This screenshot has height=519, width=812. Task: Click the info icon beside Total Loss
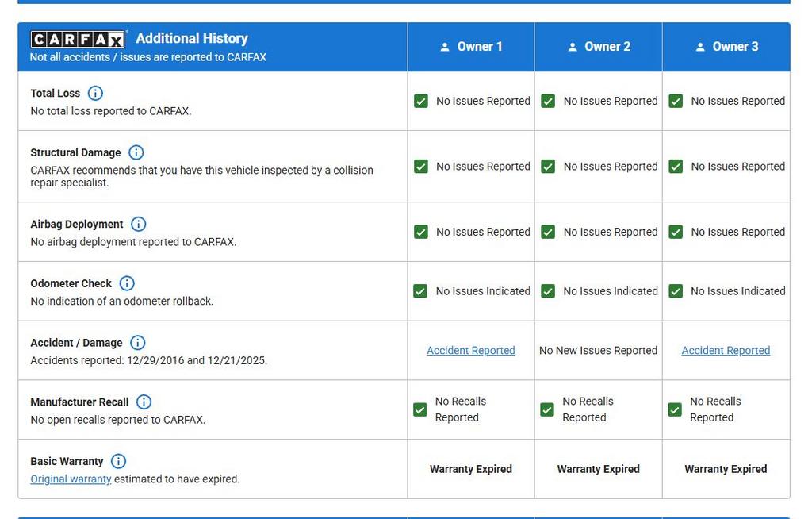point(95,93)
